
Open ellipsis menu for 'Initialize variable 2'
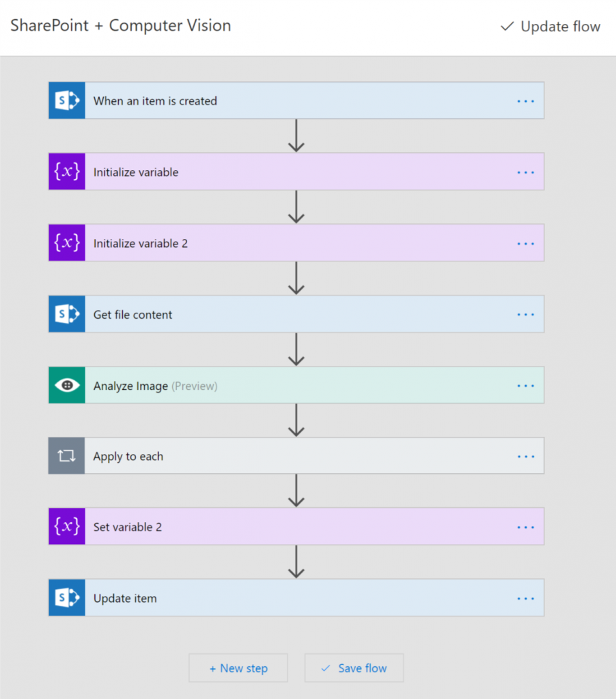525,244
